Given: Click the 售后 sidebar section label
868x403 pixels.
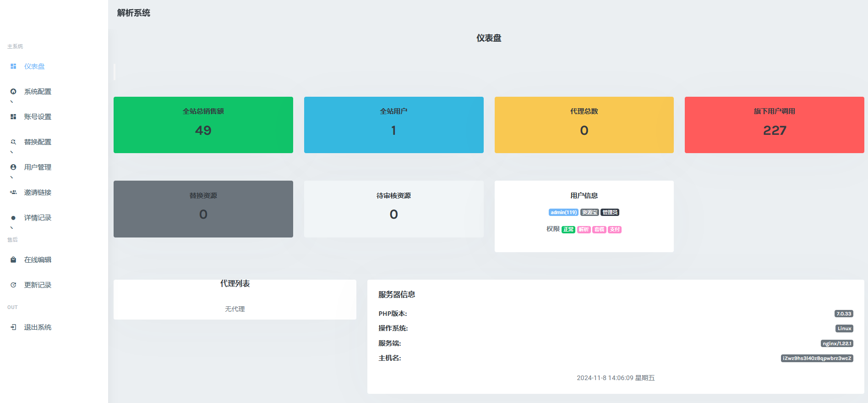Looking at the screenshot, I should [x=12, y=240].
